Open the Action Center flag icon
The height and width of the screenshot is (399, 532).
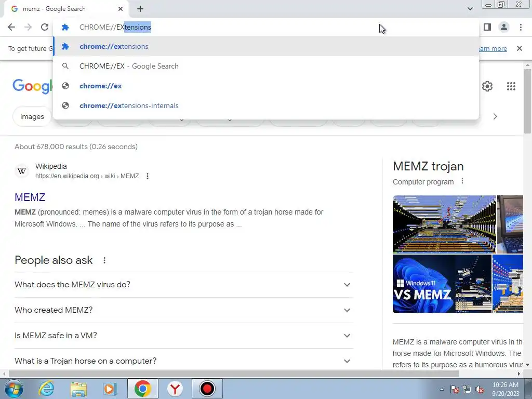point(455,389)
